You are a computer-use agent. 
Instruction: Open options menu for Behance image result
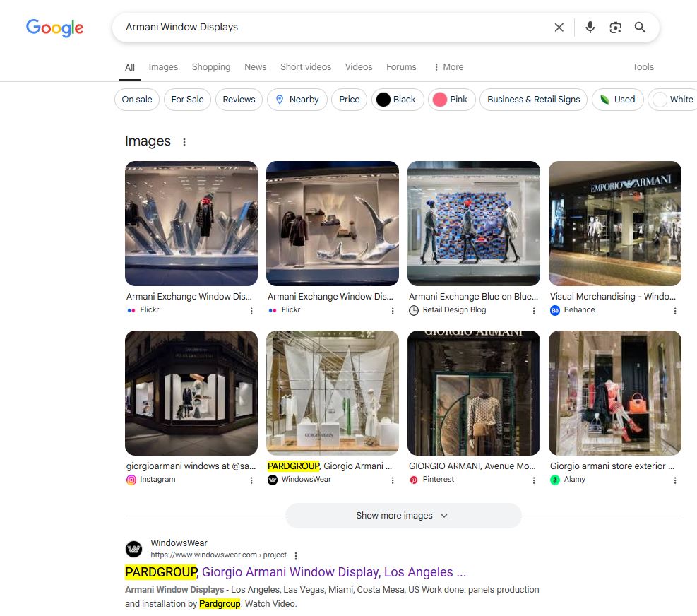tap(675, 310)
